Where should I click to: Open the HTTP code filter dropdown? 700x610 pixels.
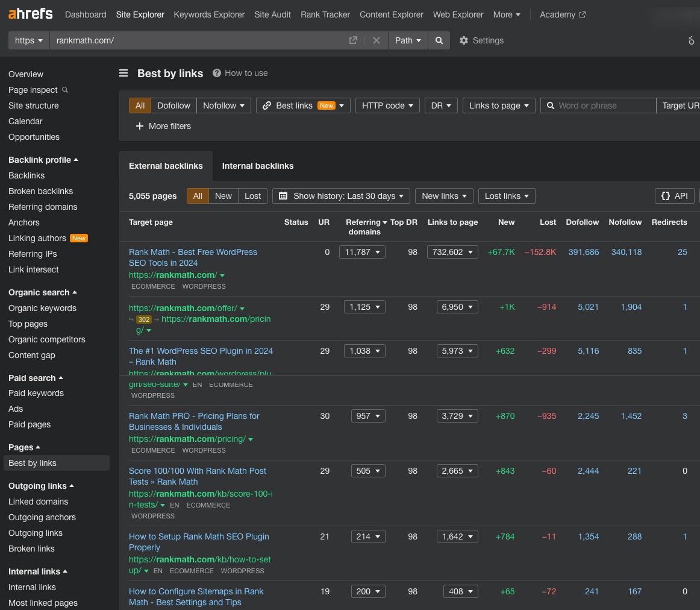387,106
